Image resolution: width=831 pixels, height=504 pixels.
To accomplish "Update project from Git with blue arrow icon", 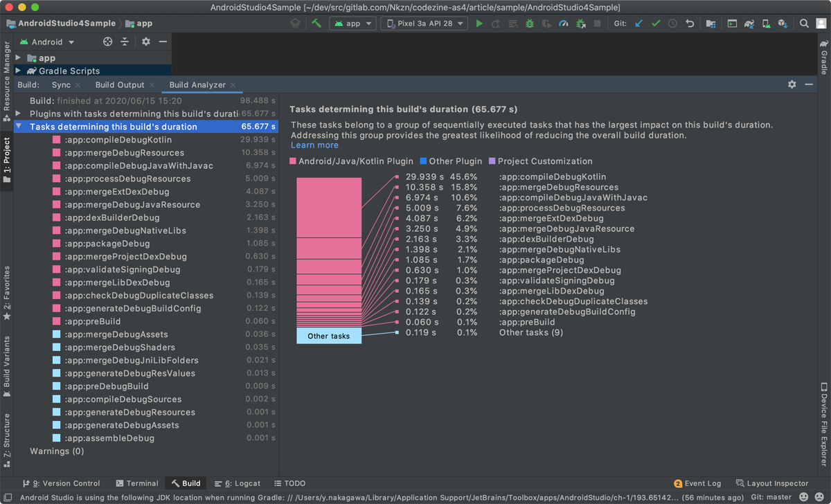I will [639, 23].
